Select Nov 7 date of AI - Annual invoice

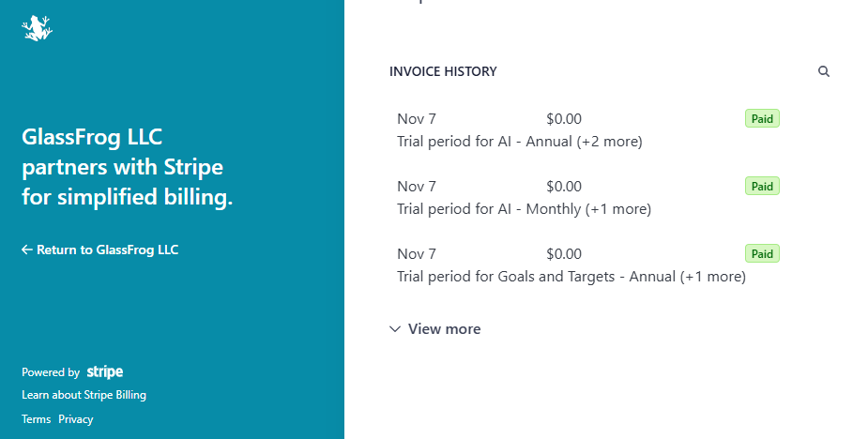click(x=417, y=119)
